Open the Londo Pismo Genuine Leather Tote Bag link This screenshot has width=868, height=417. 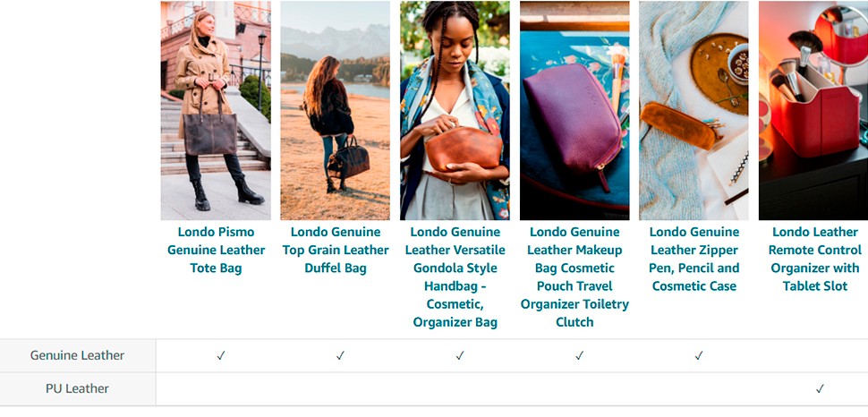tap(216, 251)
